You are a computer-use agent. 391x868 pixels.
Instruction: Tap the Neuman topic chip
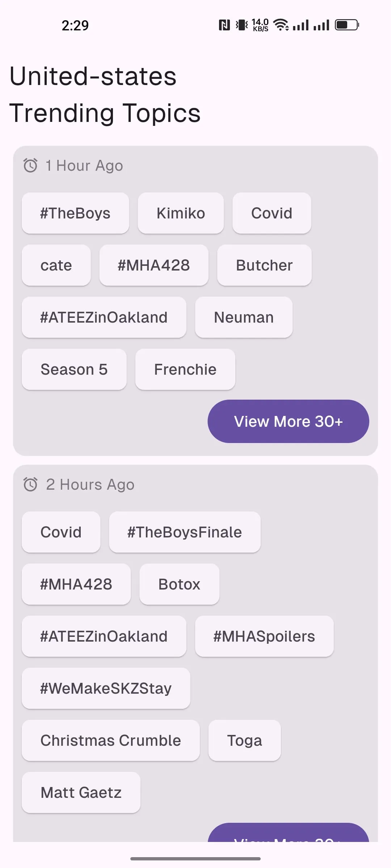tap(244, 317)
